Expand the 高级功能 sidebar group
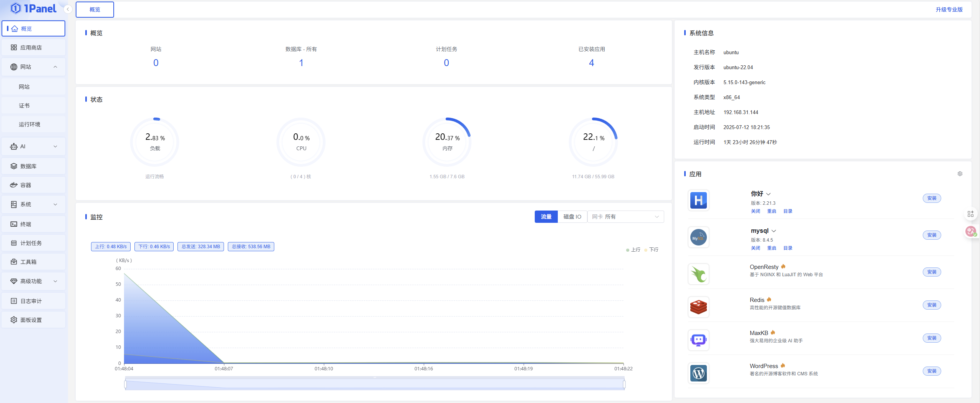 (55, 282)
